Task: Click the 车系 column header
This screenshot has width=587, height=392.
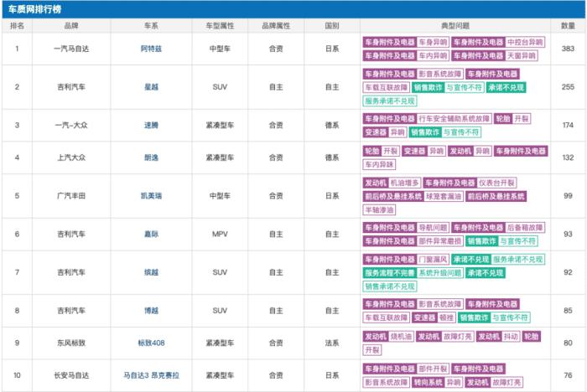Action: [151, 26]
